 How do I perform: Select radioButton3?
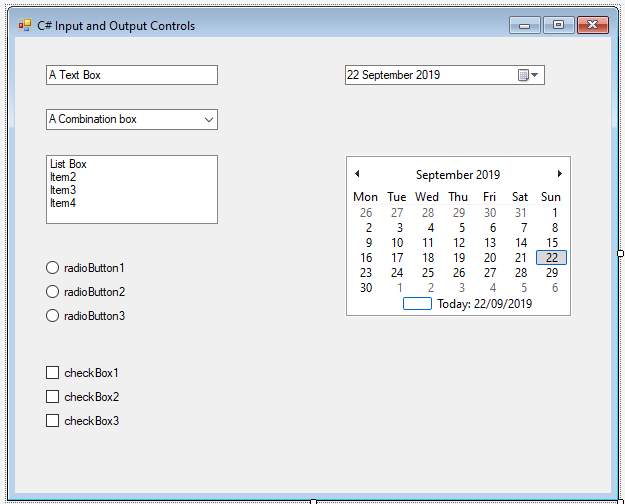53,316
